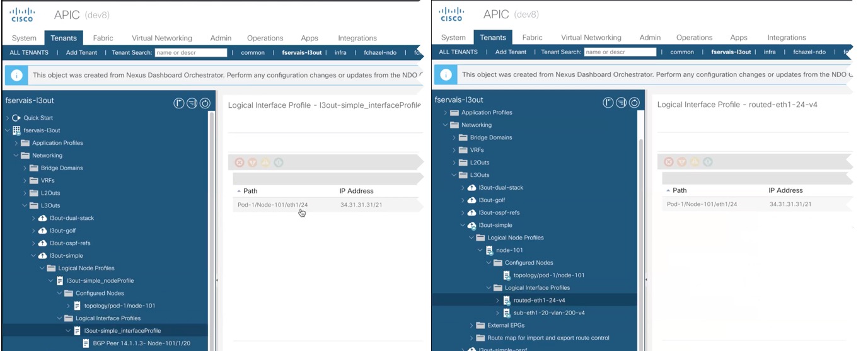
Task: Click the orange major fault icon in left window
Action: pyautogui.click(x=252, y=163)
